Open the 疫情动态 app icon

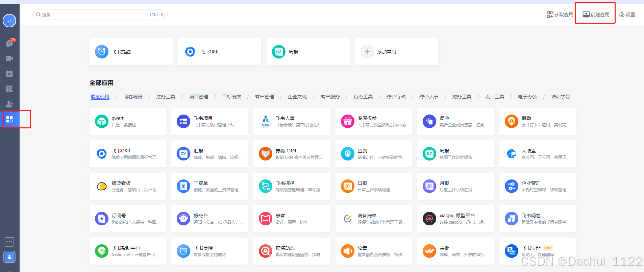click(x=266, y=251)
